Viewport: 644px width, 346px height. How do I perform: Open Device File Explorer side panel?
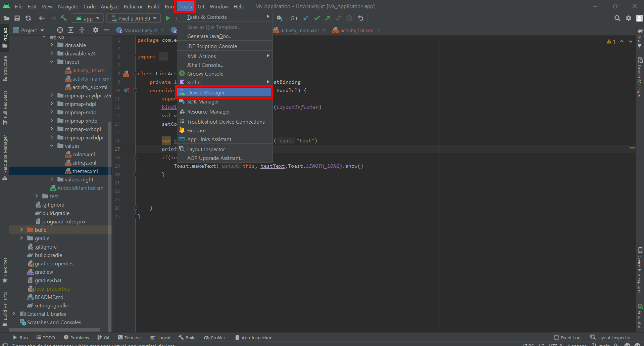640,270
